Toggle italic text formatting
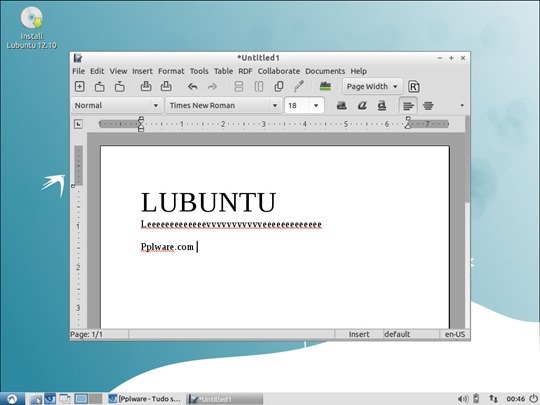This screenshot has width=540, height=405. point(362,105)
